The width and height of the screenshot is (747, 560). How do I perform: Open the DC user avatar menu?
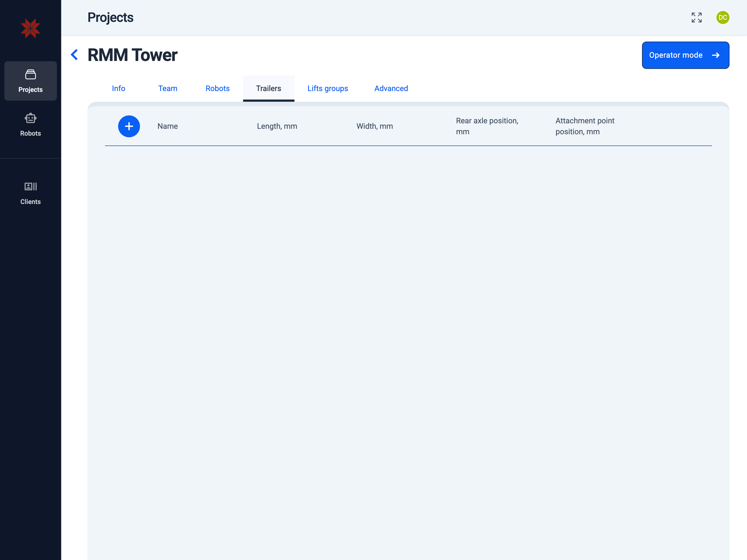coord(722,17)
